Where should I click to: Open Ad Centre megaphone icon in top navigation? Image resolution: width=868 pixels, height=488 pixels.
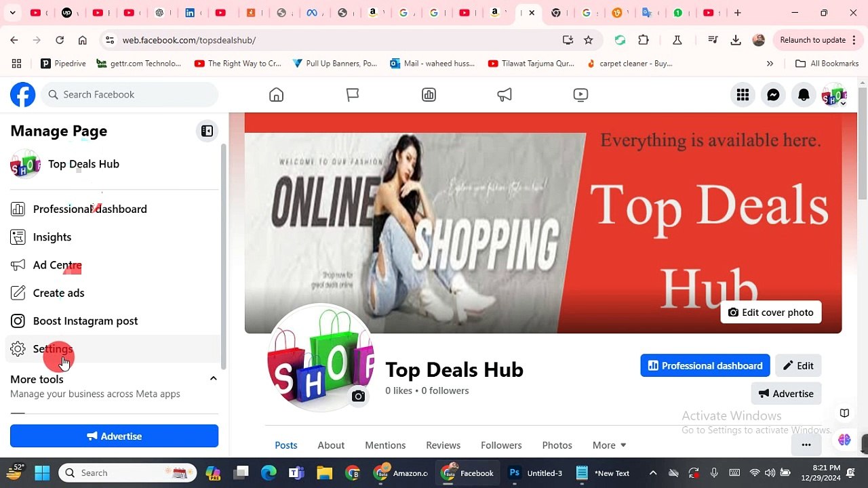point(505,95)
